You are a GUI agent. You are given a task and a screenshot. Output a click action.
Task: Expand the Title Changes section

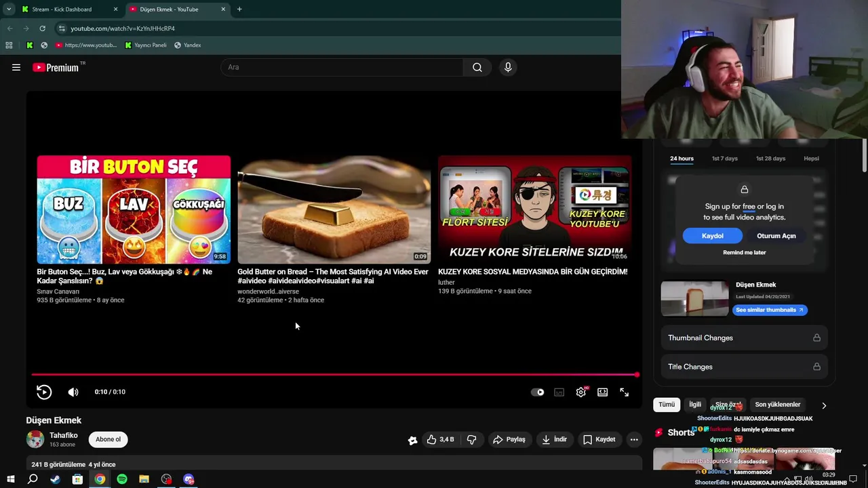pyautogui.click(x=744, y=367)
